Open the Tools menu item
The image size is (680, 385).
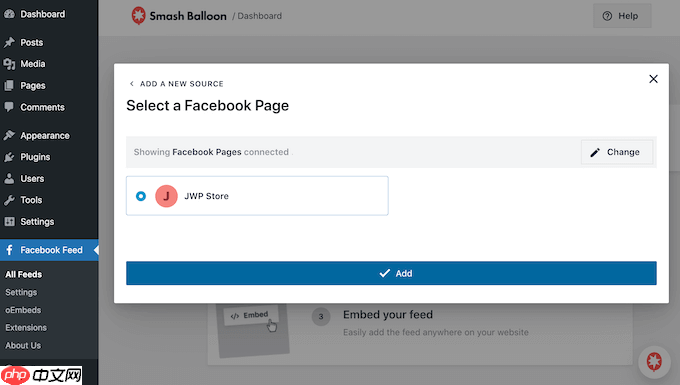[31, 200]
